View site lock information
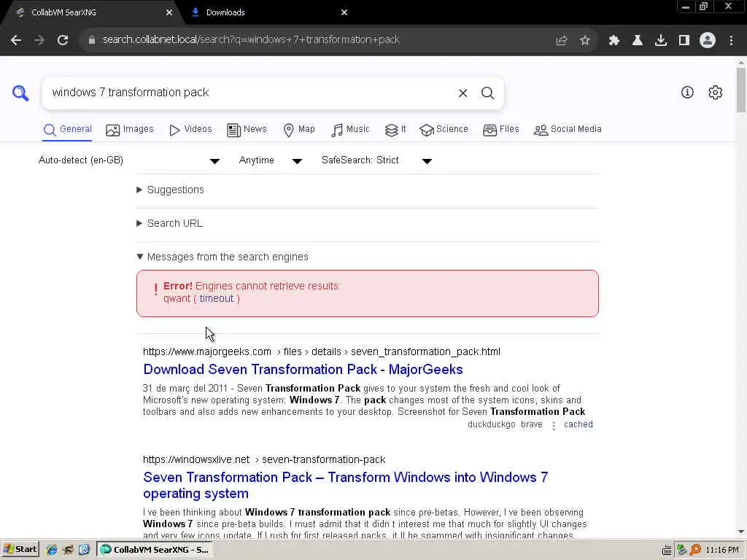 92,40
